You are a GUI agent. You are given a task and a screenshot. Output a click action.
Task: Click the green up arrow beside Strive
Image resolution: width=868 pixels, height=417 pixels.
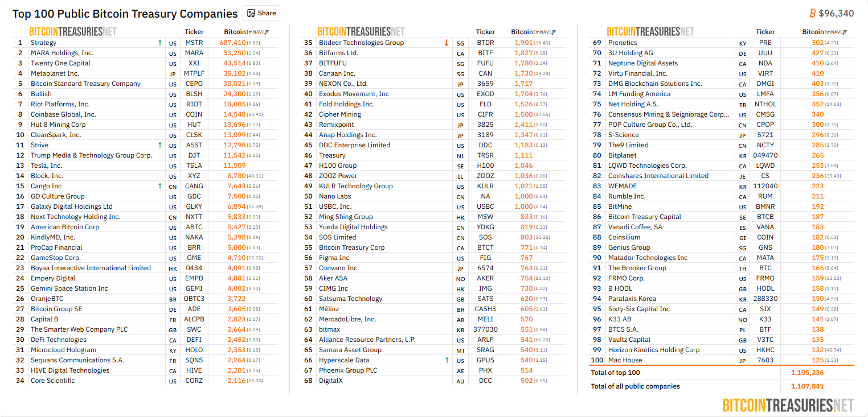click(160, 144)
